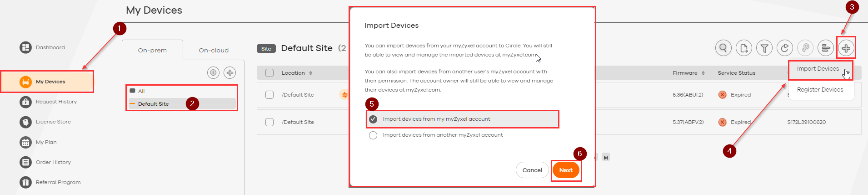This screenshot has width=868, height=195.
Task: Select 'Import devices from another myZyxel account' radio
Action: click(x=373, y=135)
